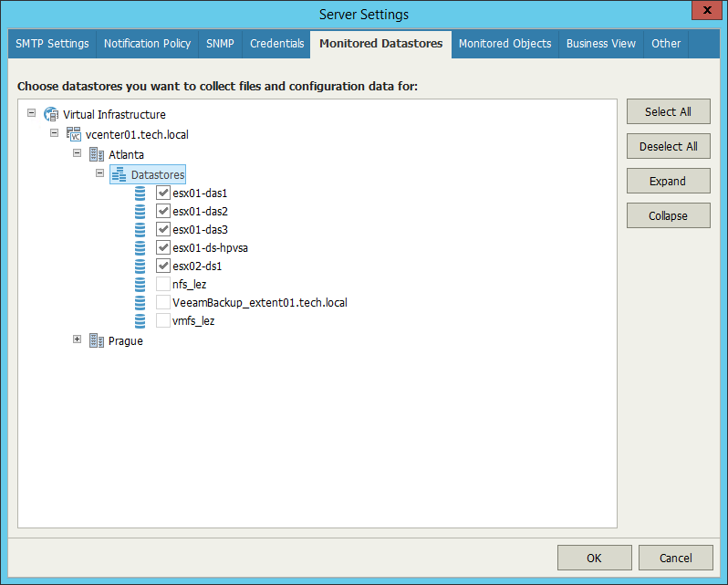Screen dimensions: 728x585
Task: Uncheck the esx01-das3 checkbox
Action: click(163, 229)
